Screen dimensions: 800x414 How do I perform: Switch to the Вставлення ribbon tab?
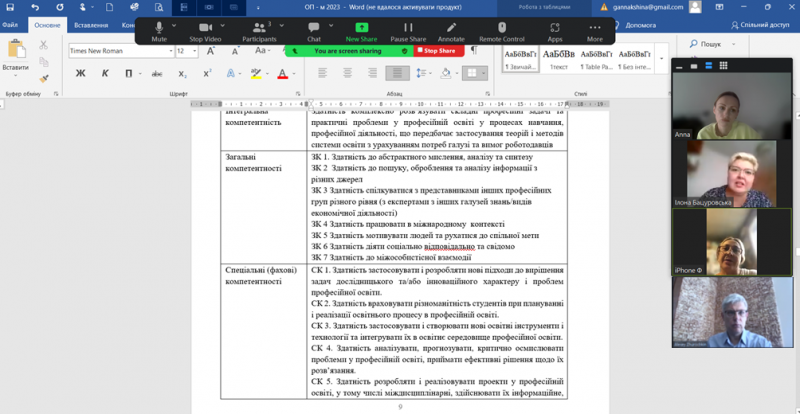(91, 25)
